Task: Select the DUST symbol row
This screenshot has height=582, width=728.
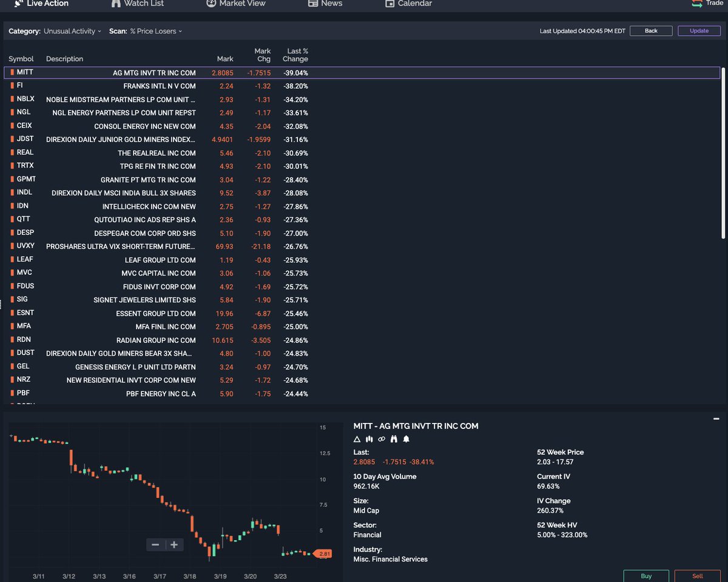Action: (362, 353)
